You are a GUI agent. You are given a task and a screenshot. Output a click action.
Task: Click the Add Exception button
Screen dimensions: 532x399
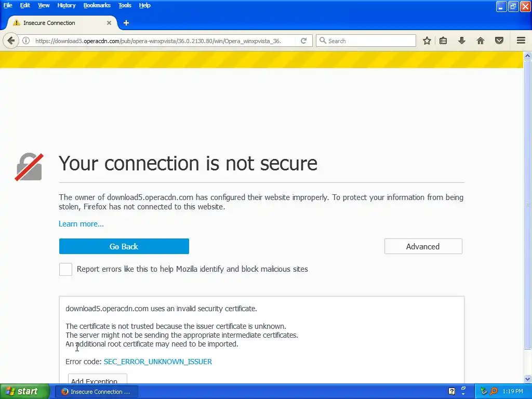tap(97, 379)
